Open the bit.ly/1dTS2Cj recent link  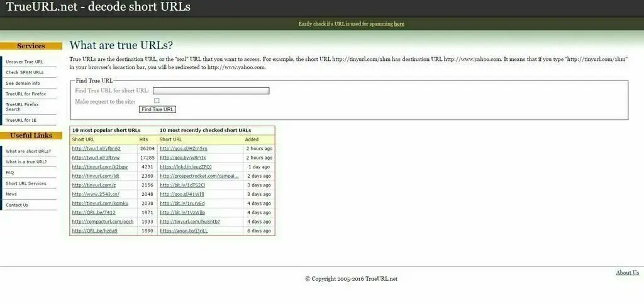[x=182, y=185]
